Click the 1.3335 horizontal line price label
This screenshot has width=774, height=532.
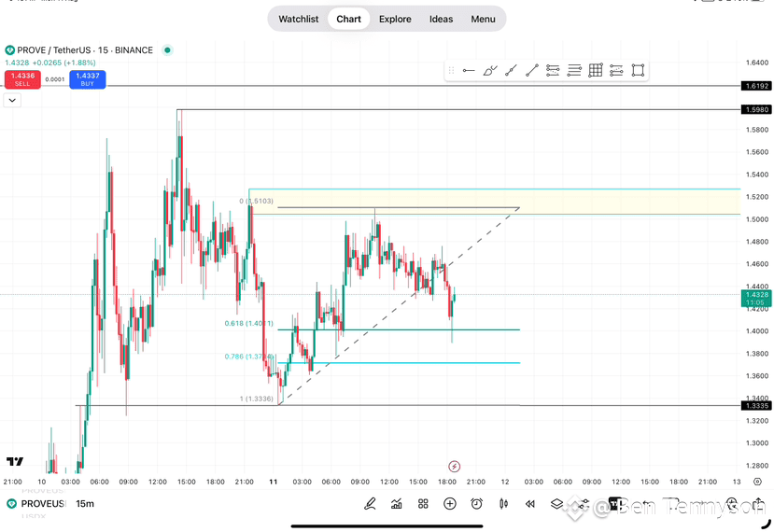(756, 406)
